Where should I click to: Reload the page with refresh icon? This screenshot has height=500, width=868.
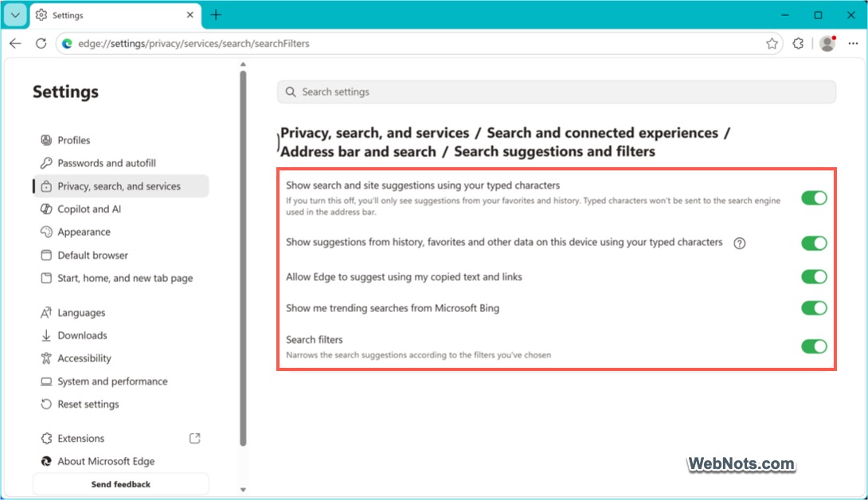41,43
